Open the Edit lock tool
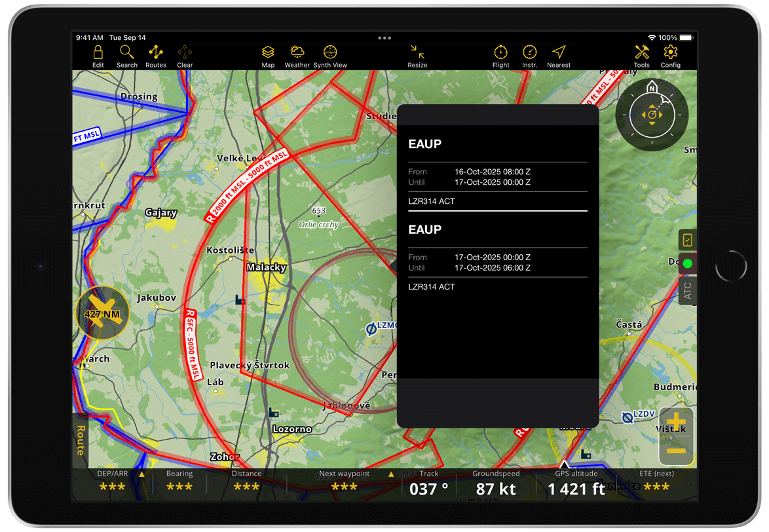Image resolution: width=769 pixels, height=532 pixels. pos(98,56)
